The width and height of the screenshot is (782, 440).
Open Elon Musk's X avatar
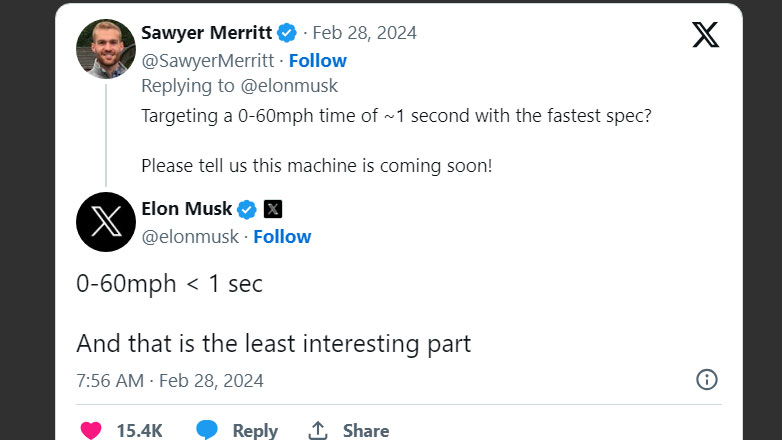click(x=106, y=222)
